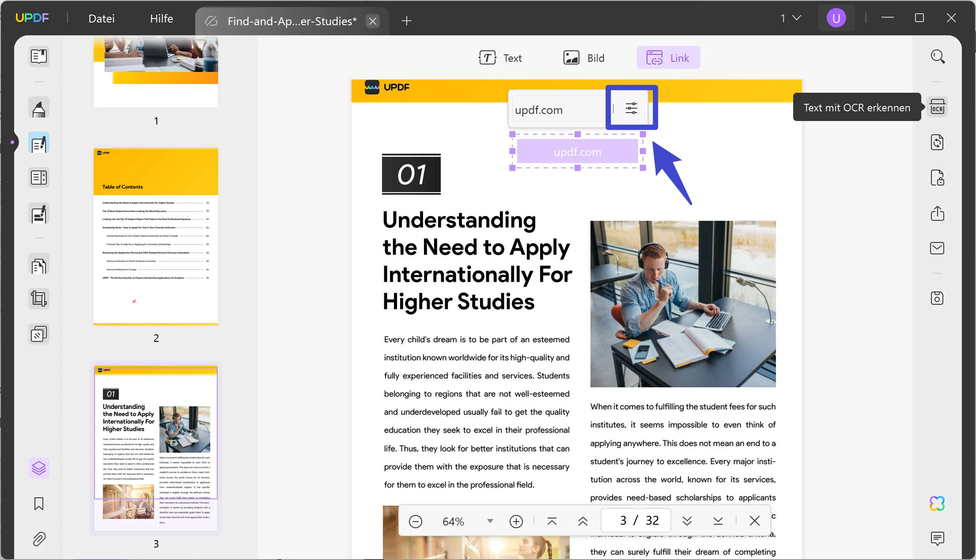The image size is (976, 560).
Task: Open the Protect PDF lock icon
Action: (937, 178)
